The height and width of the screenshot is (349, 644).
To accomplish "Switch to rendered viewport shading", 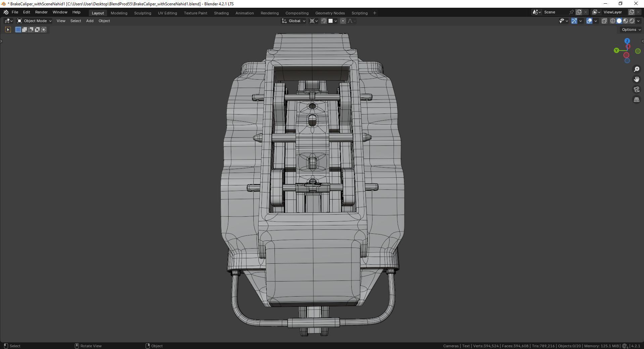I will (632, 21).
